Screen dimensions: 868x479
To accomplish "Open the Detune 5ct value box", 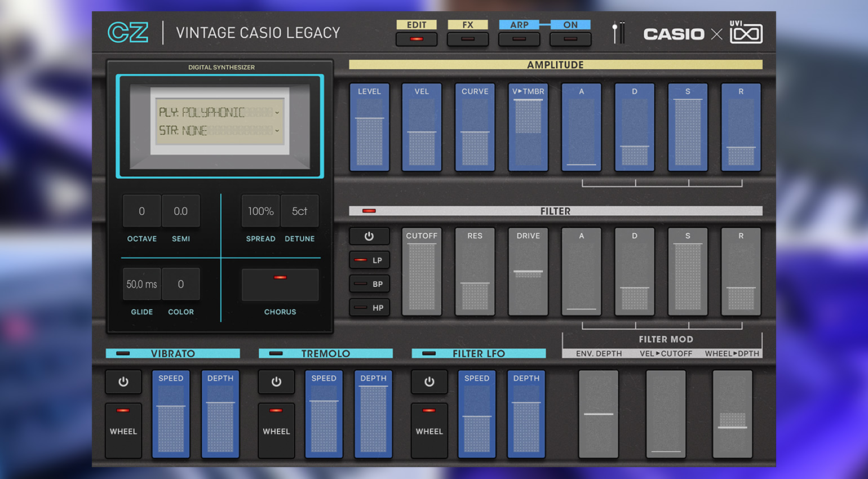I will click(x=299, y=211).
